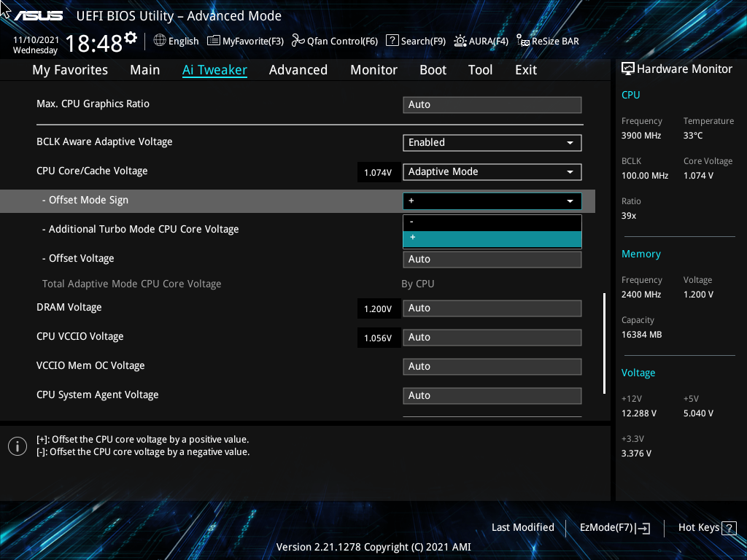Screen dimensions: 747x560
Task: Open BCLK Aware Adaptive Voltage dropdown
Action: [492, 143]
